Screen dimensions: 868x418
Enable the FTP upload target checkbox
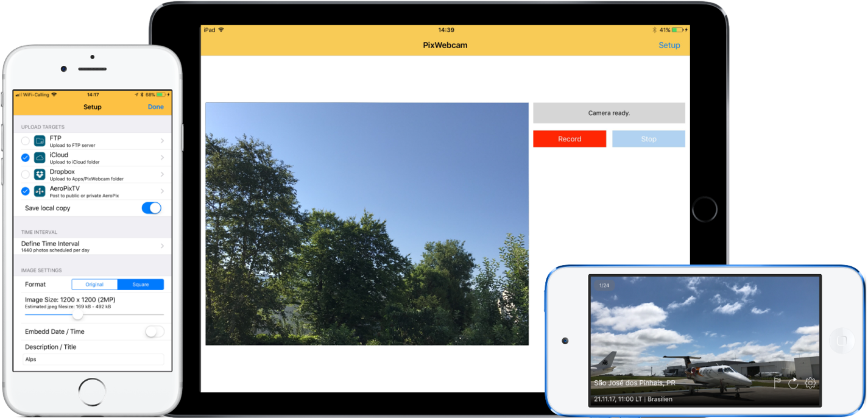(x=25, y=141)
